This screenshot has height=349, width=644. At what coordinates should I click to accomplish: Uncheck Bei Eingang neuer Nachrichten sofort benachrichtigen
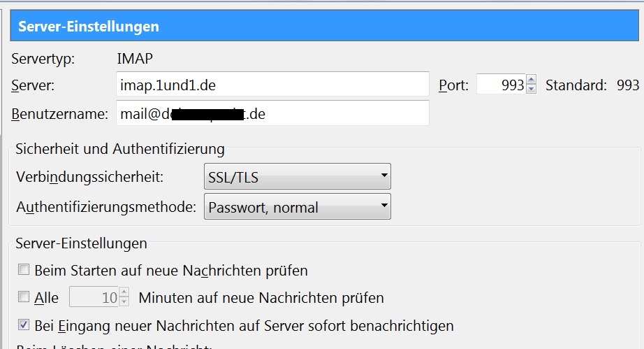point(24,325)
